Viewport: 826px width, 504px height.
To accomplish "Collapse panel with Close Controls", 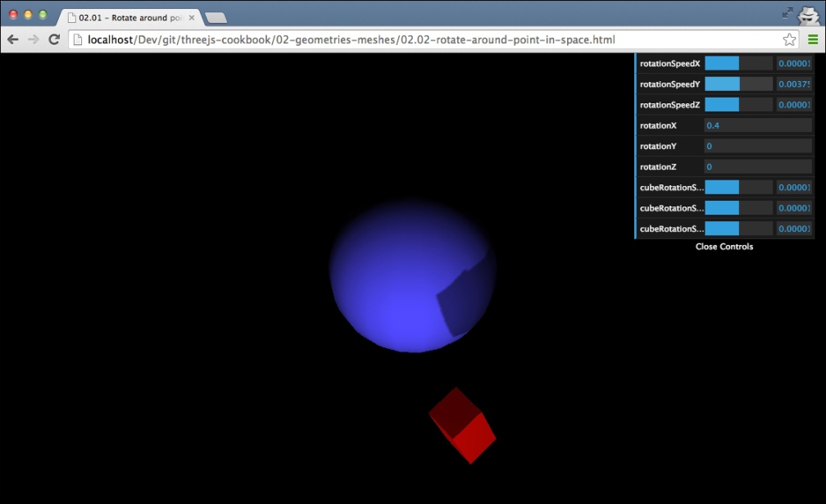I will coord(724,247).
